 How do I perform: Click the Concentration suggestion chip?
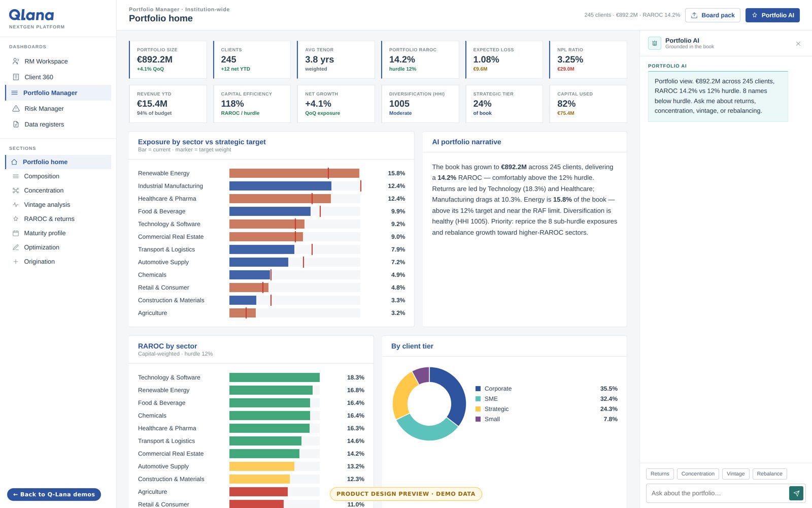click(698, 474)
